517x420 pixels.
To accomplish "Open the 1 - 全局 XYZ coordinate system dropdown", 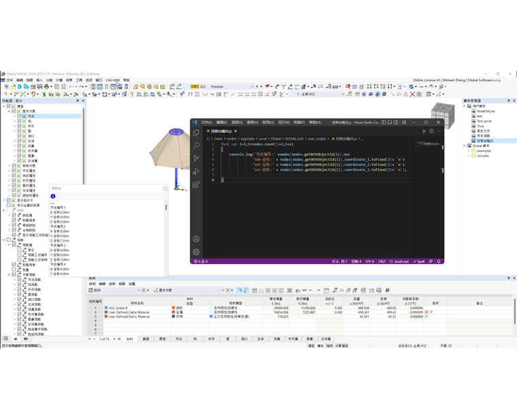I will (x=343, y=94).
